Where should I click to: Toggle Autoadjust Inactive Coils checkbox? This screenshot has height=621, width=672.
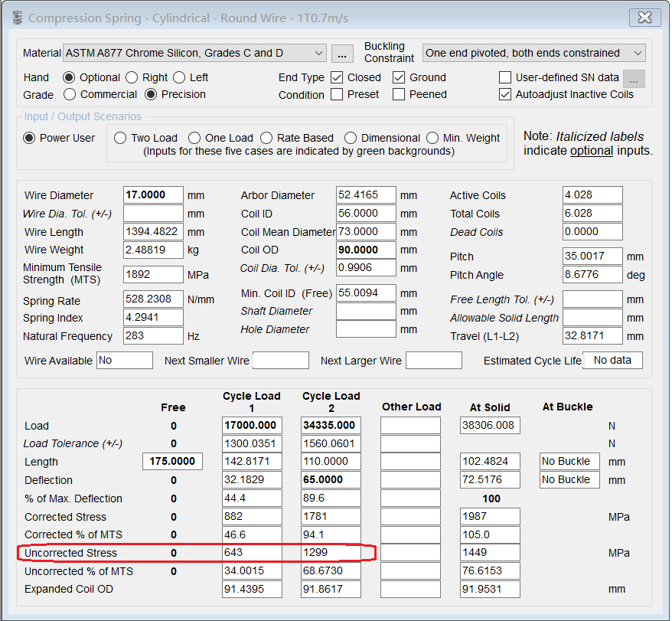505,94
